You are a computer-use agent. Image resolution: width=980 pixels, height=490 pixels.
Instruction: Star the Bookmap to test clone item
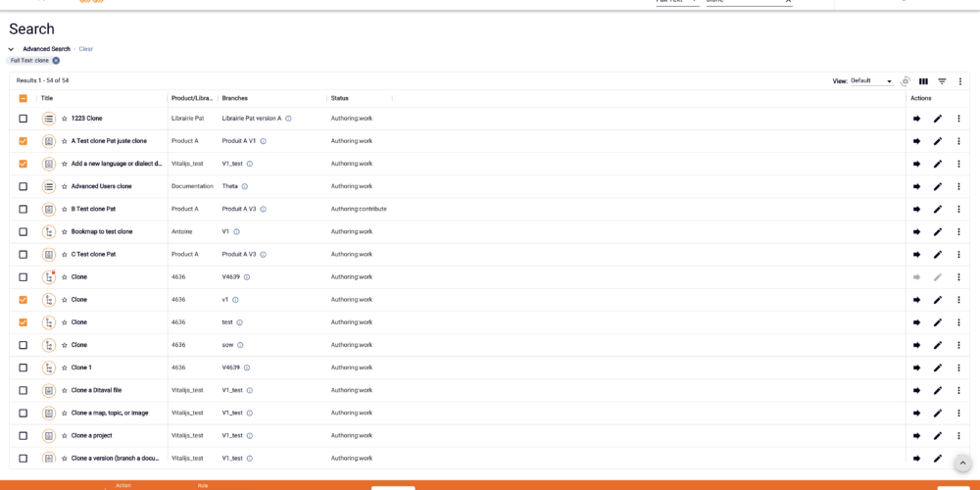[65, 232]
